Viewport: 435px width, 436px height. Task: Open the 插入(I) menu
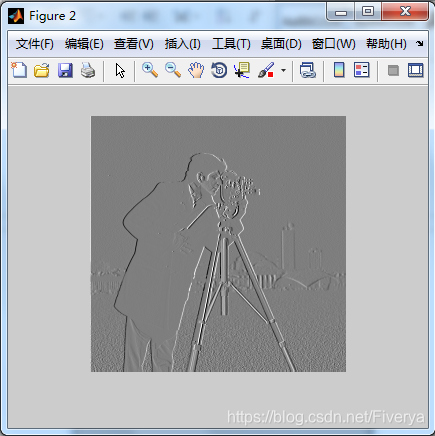tap(183, 44)
